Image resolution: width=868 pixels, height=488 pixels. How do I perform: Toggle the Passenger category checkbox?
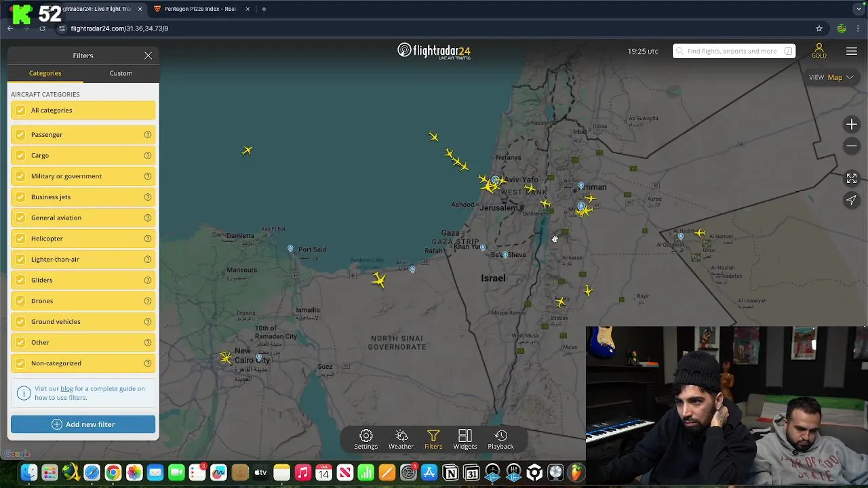pyautogui.click(x=20, y=135)
